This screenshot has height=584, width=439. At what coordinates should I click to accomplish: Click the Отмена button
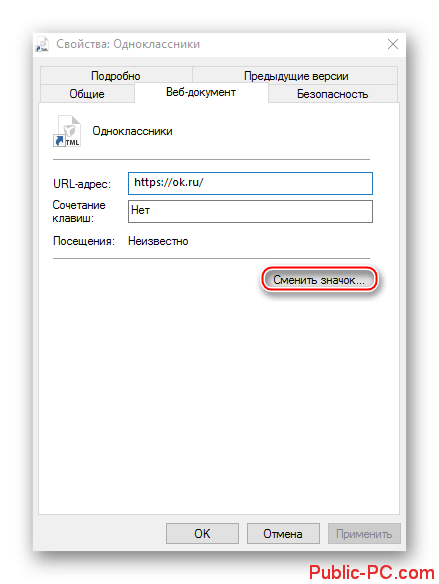pyautogui.click(x=283, y=533)
